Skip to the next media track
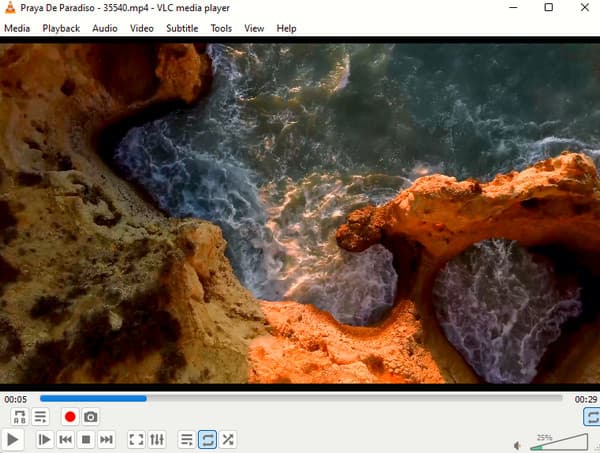 [106, 440]
